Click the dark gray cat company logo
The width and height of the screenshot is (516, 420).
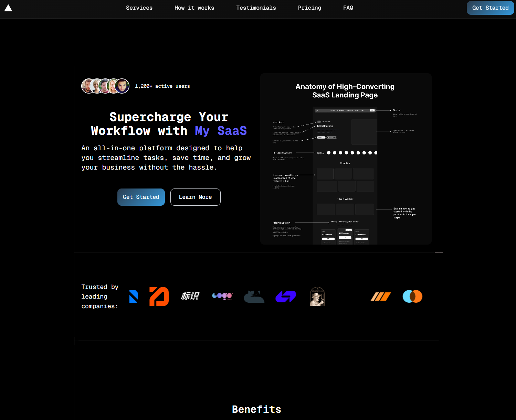[x=254, y=297]
